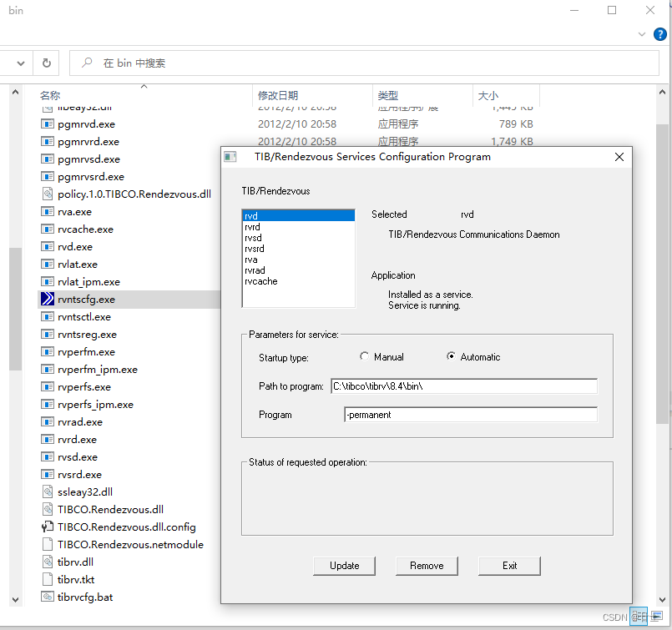Click the Remove button
Screen dimensions: 672x630
coord(427,566)
